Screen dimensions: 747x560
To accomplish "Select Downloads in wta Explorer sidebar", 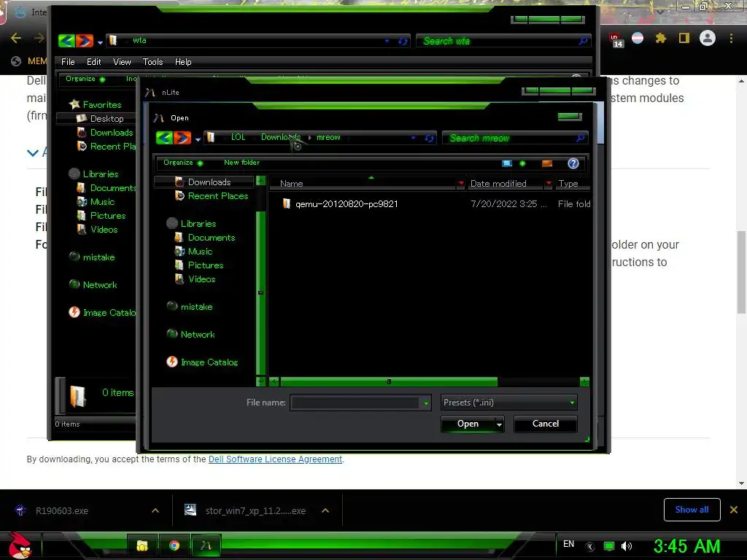I will click(x=111, y=132).
